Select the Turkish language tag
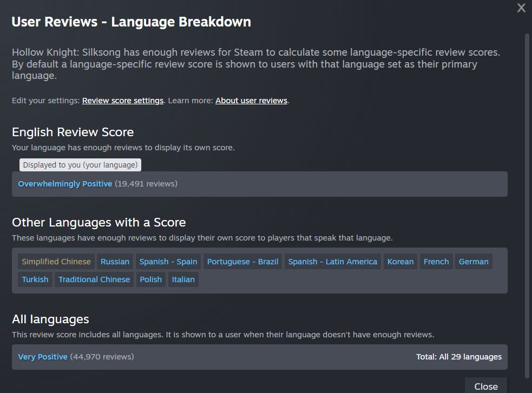The width and height of the screenshot is (532, 393). pyautogui.click(x=35, y=279)
